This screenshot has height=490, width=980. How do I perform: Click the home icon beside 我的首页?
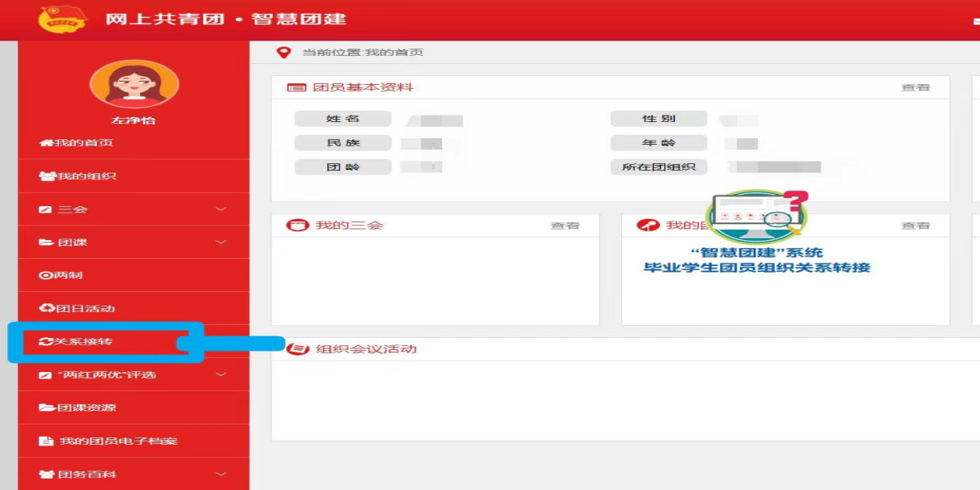pyautogui.click(x=46, y=143)
